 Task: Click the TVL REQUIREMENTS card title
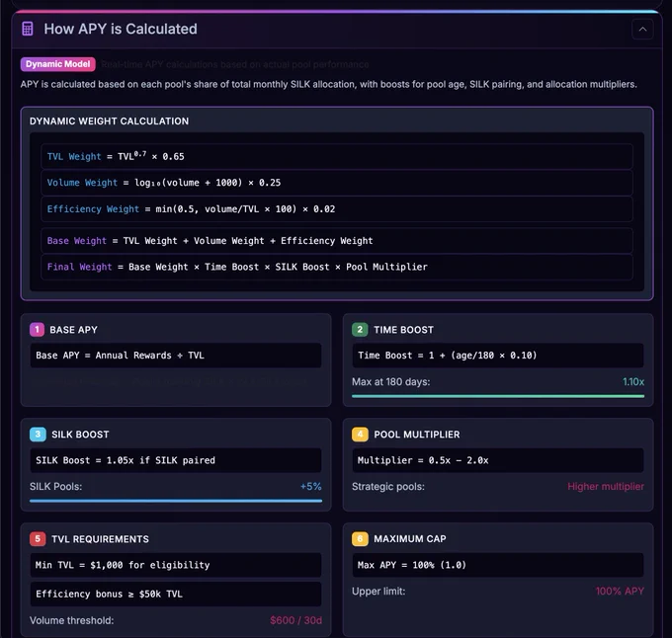(100, 539)
